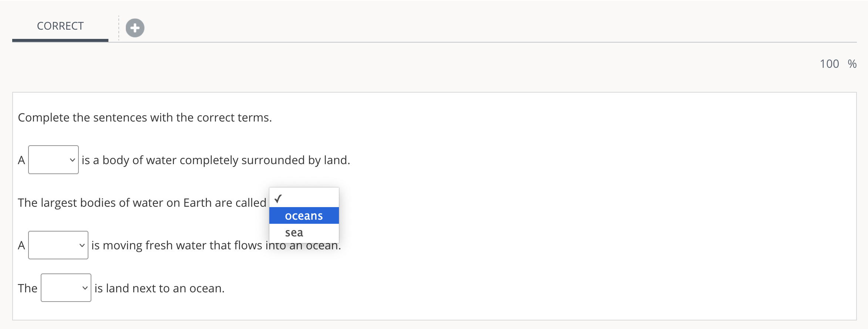This screenshot has height=329, width=868.
Task: Click the percent symbol beside the score
Action: [852, 64]
